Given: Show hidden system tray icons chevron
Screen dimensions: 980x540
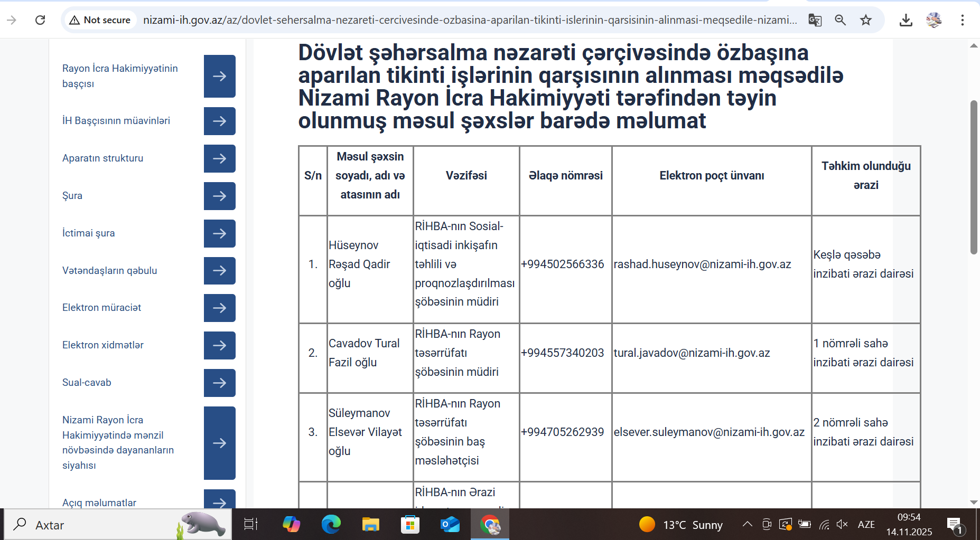Looking at the screenshot, I should (x=747, y=524).
